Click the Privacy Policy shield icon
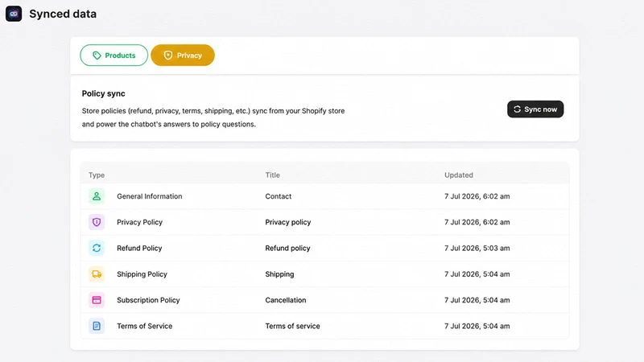 97,222
